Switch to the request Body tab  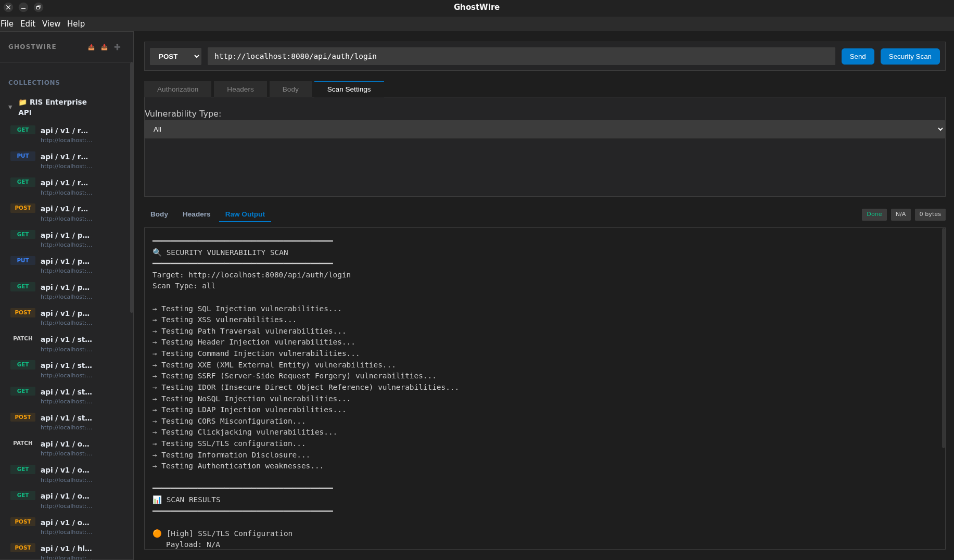point(290,90)
